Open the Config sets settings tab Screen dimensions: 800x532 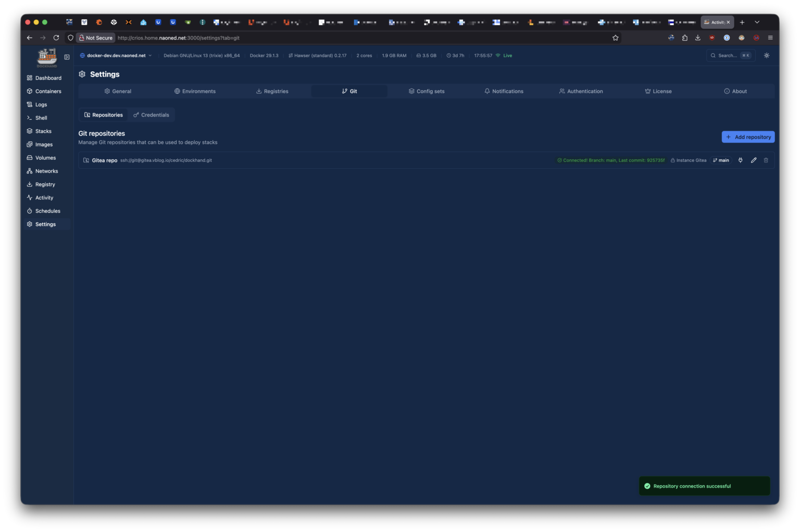click(x=427, y=92)
